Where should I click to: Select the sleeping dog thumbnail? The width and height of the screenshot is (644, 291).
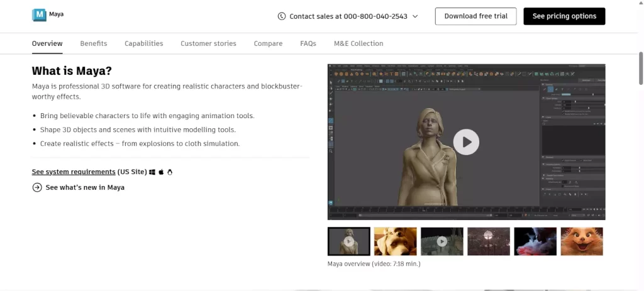(x=395, y=241)
